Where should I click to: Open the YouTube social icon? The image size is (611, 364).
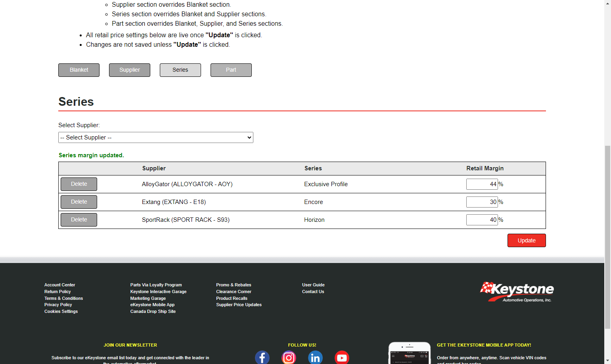[342, 357]
